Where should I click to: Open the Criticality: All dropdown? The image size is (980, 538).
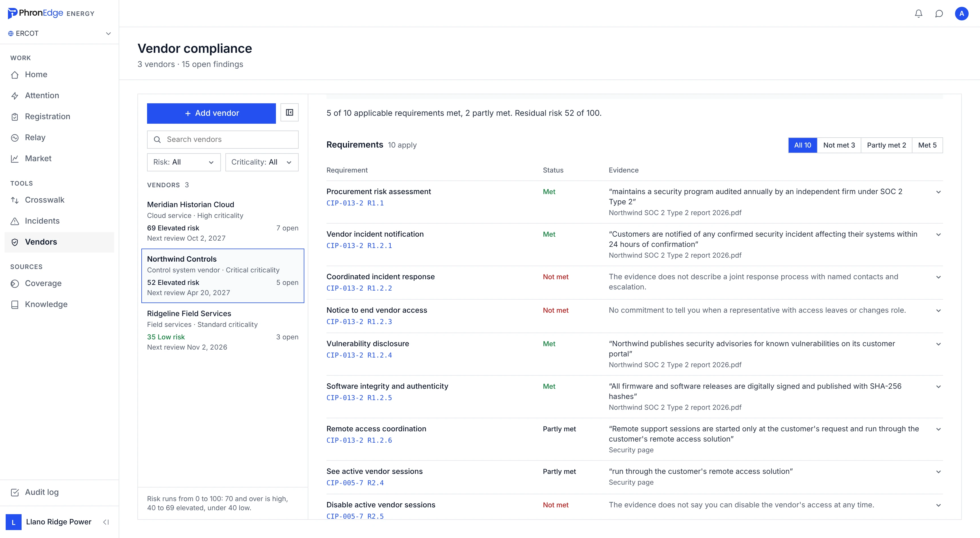pos(262,162)
